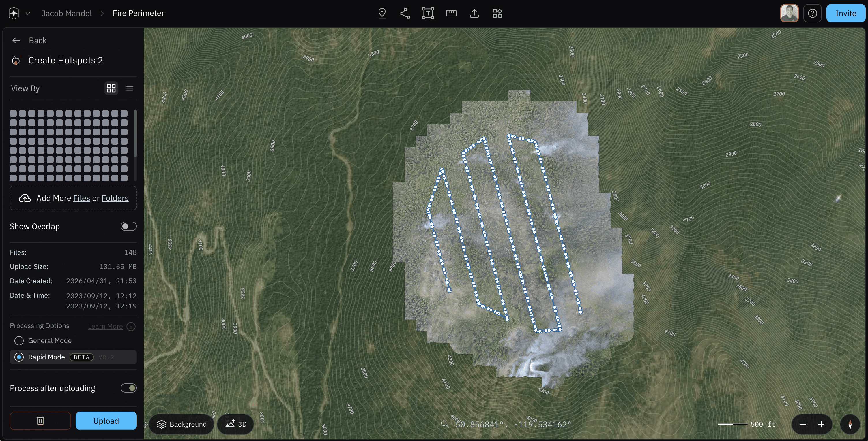Delete upload with the trash button
Viewport: 868px width, 441px height.
(x=40, y=421)
